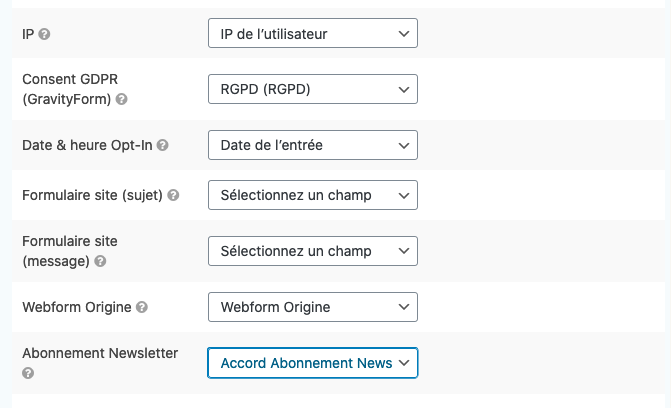
Task: Open the RGPD (RGPD) dropdown
Action: click(x=313, y=89)
